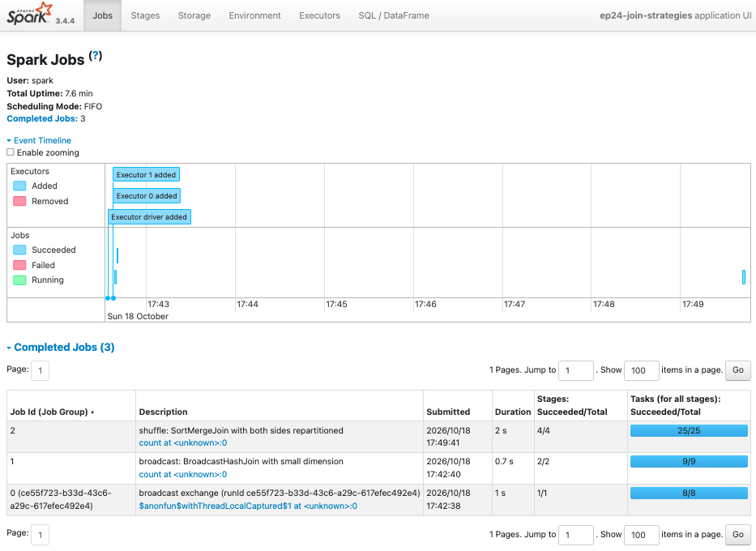
Task: Select the Executor 0 added timeline event
Action: pyautogui.click(x=147, y=196)
